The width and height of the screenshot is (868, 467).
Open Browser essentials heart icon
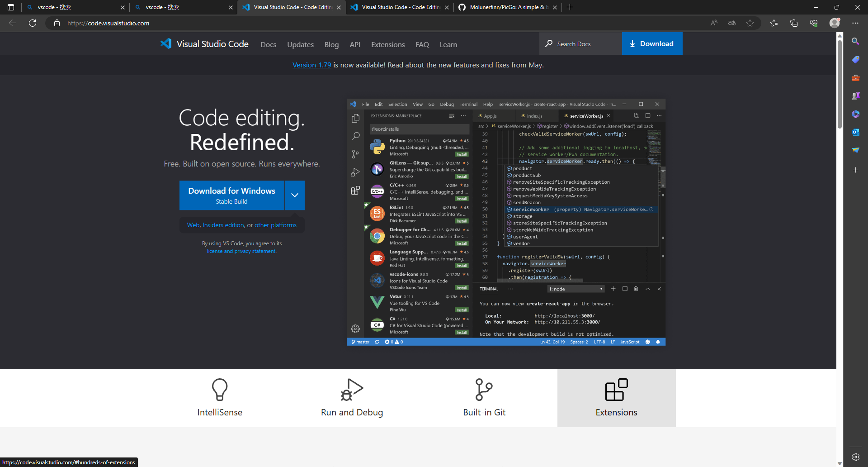814,23
